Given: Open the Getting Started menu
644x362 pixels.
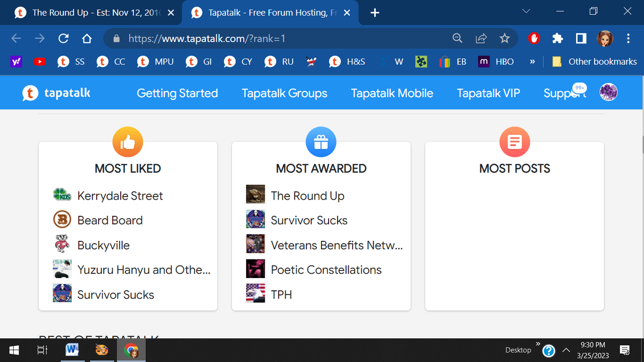Looking at the screenshot, I should click(x=177, y=93).
